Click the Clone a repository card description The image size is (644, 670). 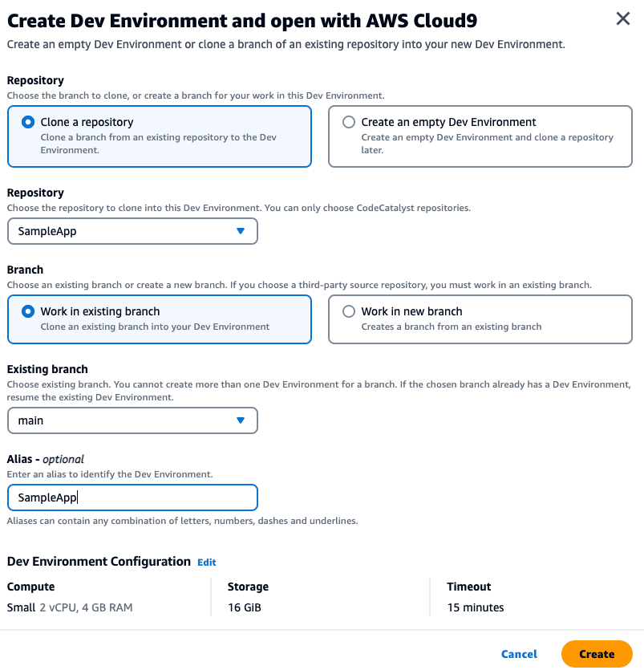pos(158,144)
